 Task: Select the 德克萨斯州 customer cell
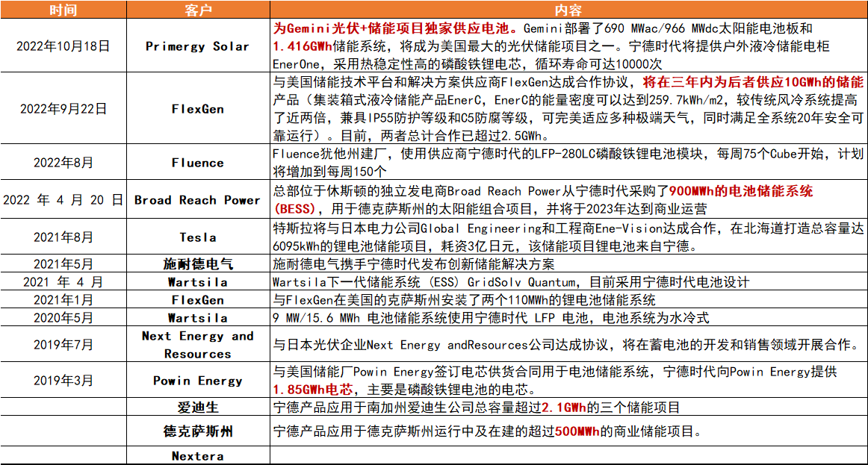[x=198, y=431]
